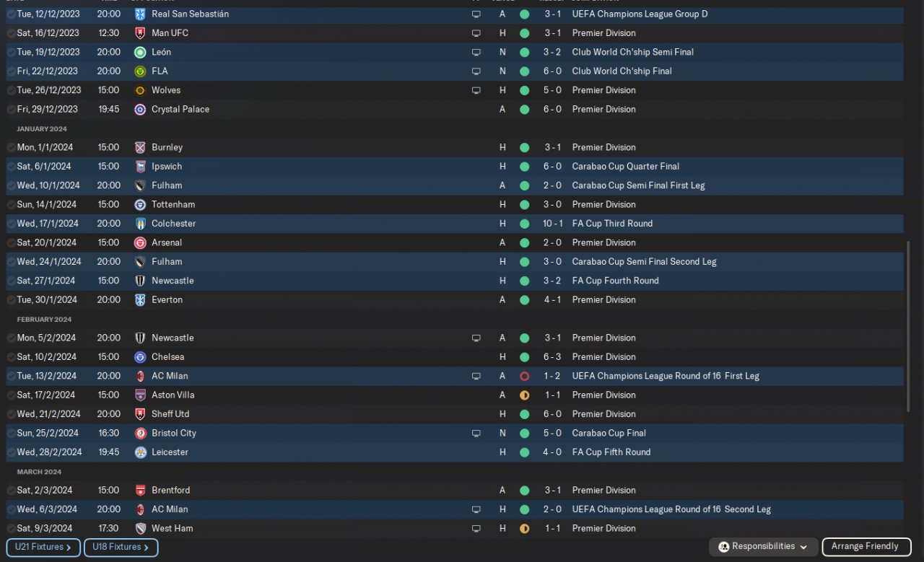Click the Bristol City club badge

coord(140,434)
